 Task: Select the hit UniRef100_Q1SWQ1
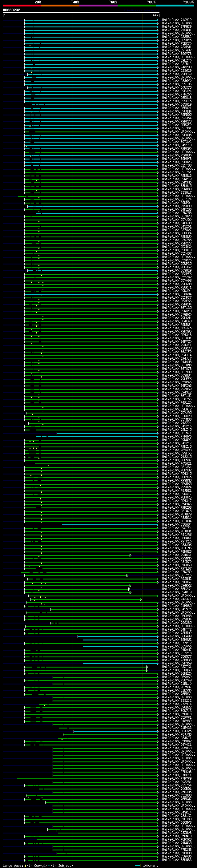177,30
